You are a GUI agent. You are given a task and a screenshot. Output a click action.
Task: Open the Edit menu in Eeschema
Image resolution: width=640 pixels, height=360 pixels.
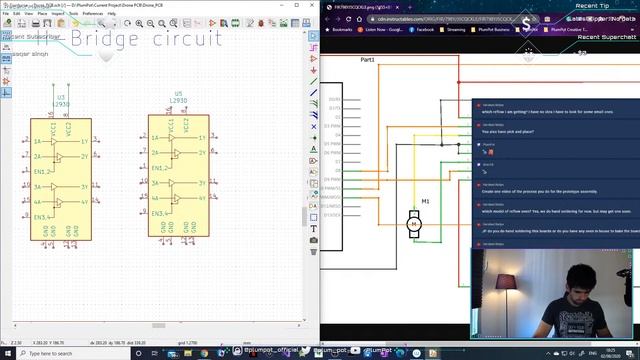click(x=16, y=13)
